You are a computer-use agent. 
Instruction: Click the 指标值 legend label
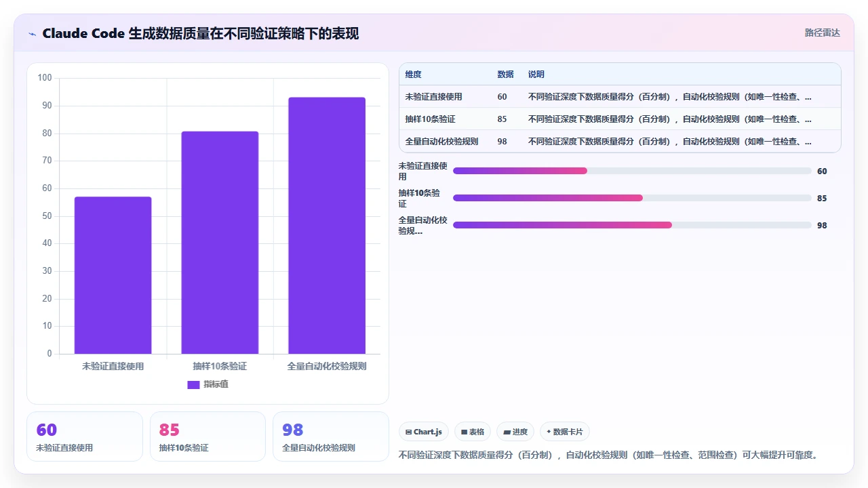pos(216,384)
